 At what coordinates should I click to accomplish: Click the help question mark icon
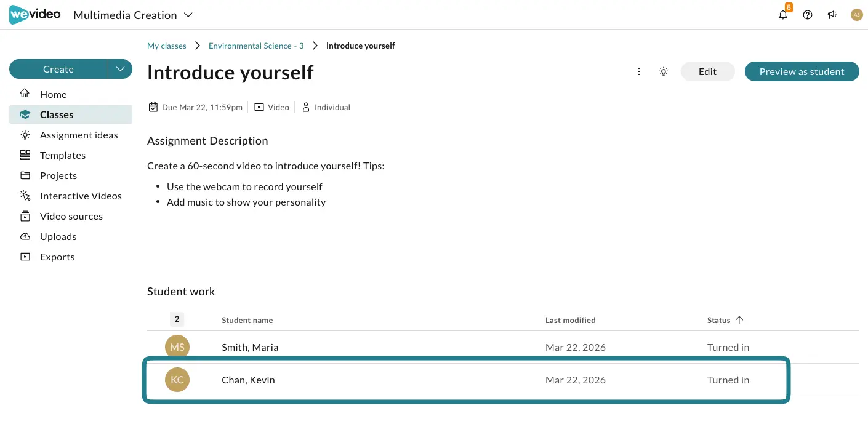808,15
